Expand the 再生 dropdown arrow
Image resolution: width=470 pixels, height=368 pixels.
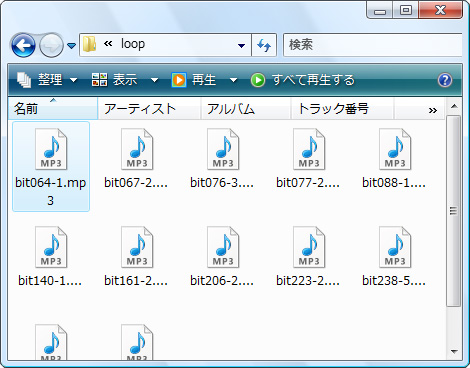(233, 80)
